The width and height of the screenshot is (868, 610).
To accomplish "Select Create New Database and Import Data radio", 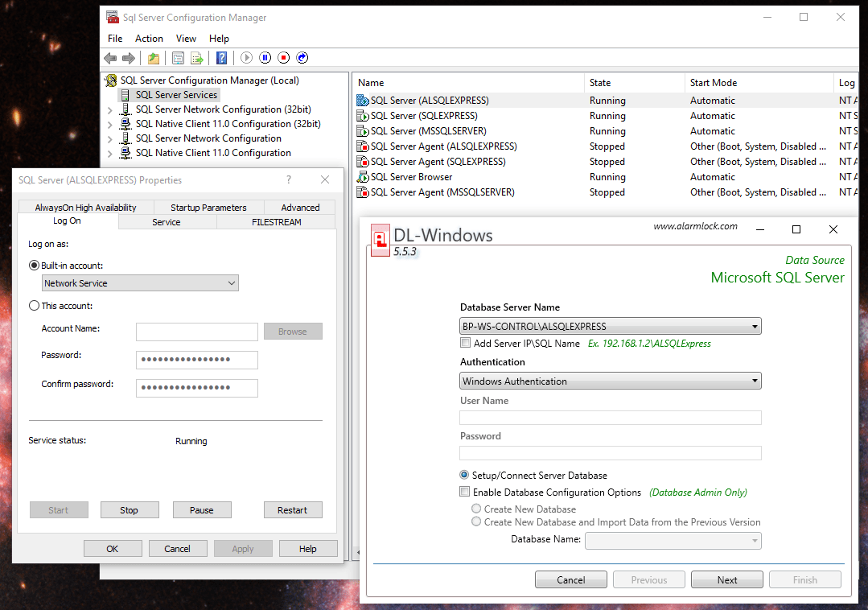I will (476, 521).
